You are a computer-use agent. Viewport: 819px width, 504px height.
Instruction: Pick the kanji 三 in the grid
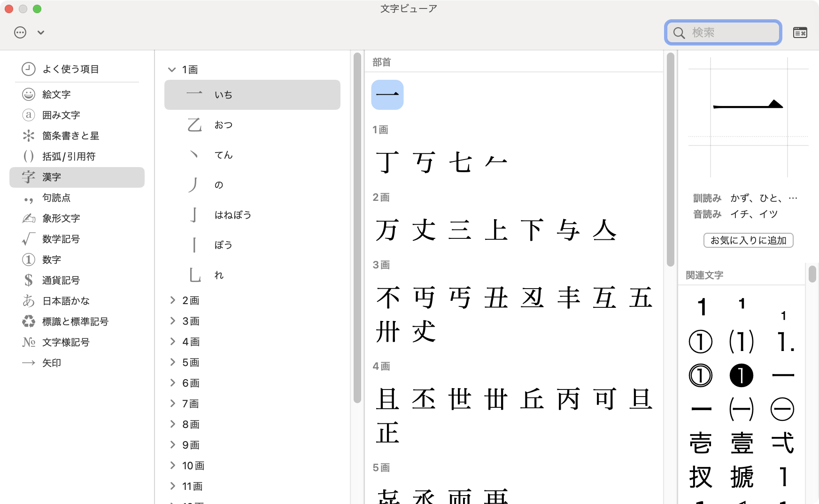(460, 230)
